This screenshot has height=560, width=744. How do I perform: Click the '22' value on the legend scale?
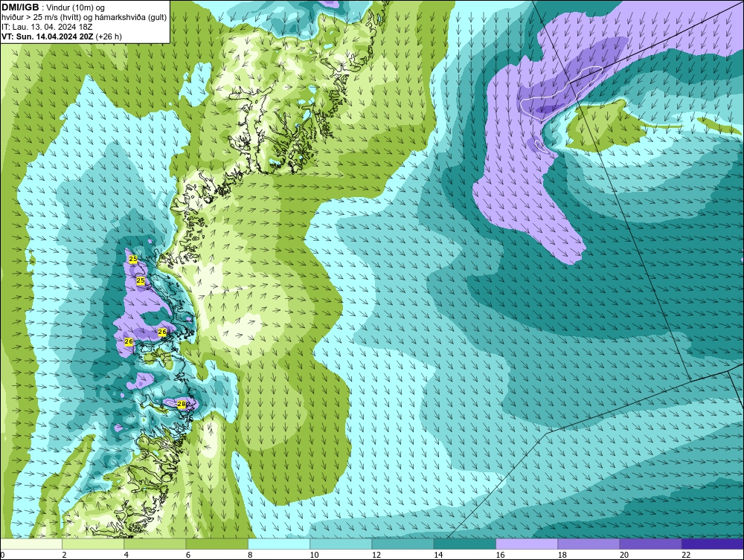pos(686,555)
